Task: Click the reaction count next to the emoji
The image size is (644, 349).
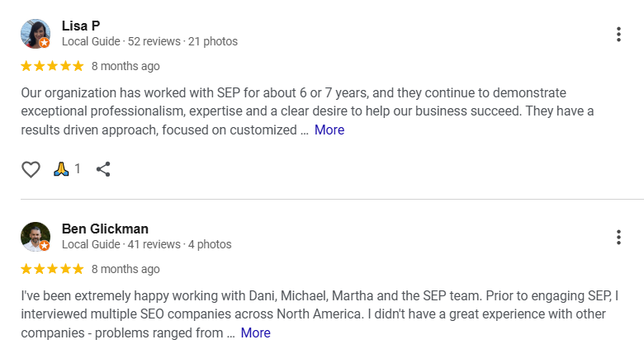Action: tap(78, 169)
